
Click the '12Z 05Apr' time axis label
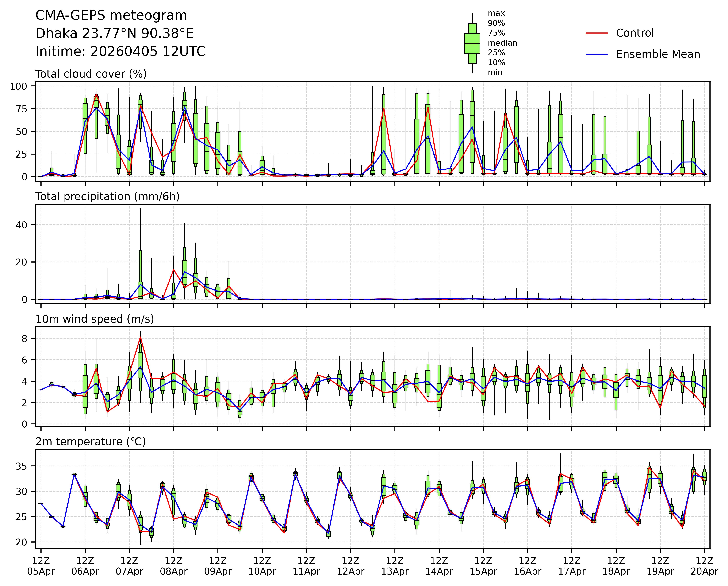pos(41,566)
